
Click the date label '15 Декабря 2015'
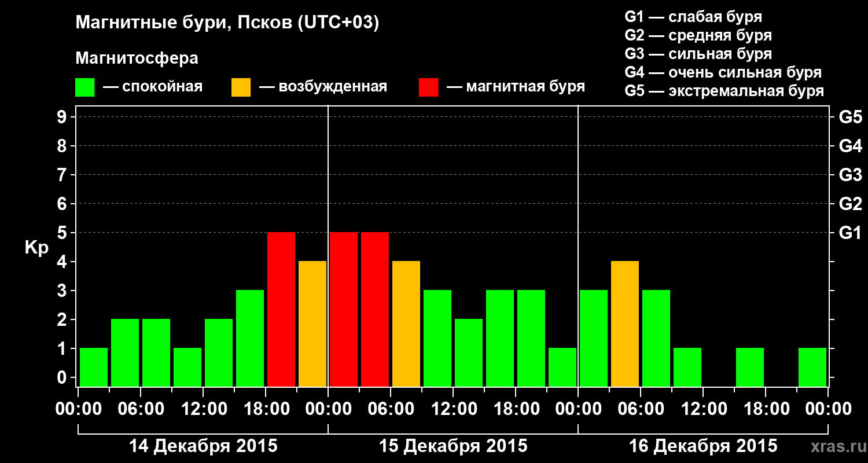(453, 446)
